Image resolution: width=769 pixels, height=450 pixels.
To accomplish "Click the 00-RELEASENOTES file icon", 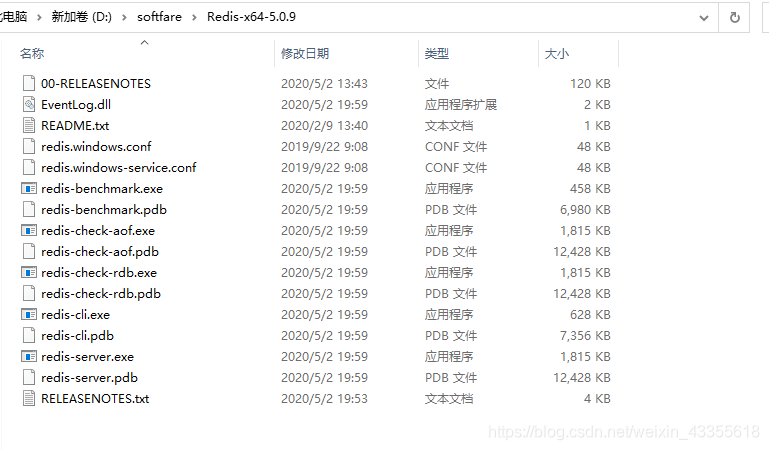I will pos(29,83).
